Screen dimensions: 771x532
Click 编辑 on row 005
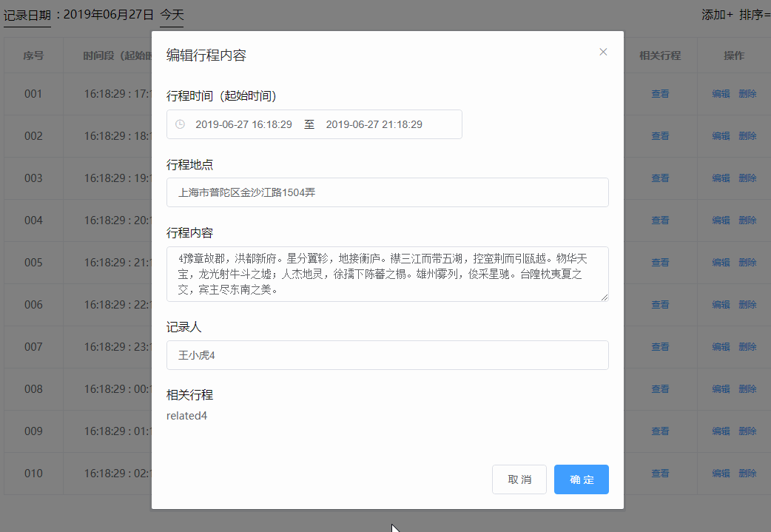click(x=720, y=262)
